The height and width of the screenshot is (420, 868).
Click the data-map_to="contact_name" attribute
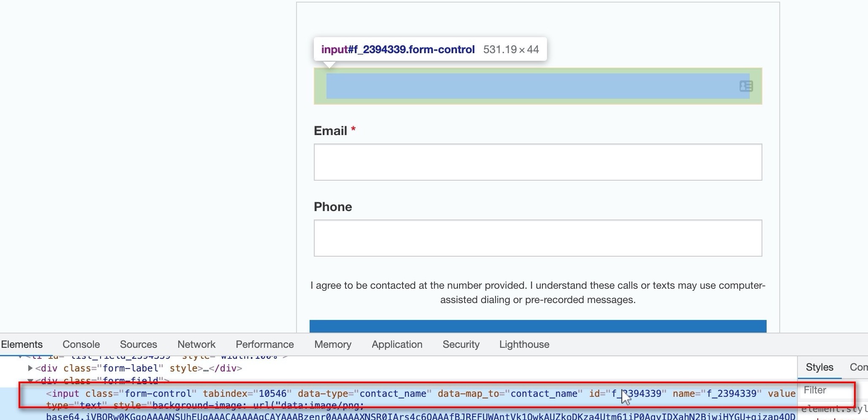tap(510, 393)
